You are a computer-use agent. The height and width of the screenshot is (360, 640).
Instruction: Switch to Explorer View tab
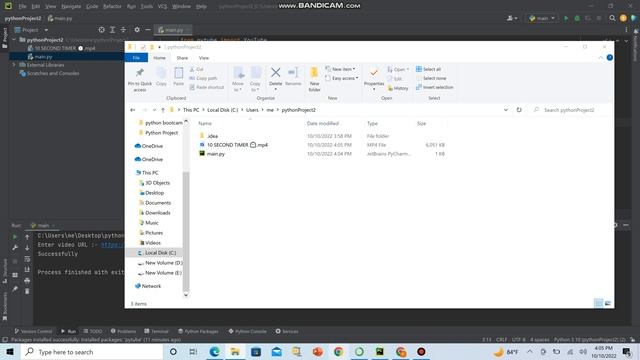204,58
